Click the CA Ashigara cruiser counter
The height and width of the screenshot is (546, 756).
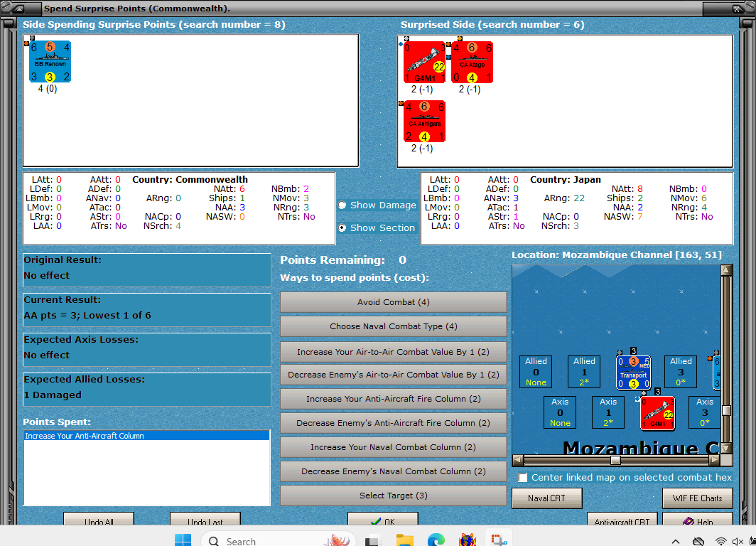(423, 121)
